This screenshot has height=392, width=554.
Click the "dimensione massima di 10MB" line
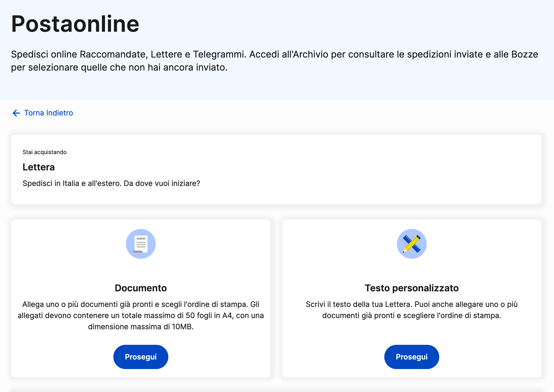(x=141, y=327)
